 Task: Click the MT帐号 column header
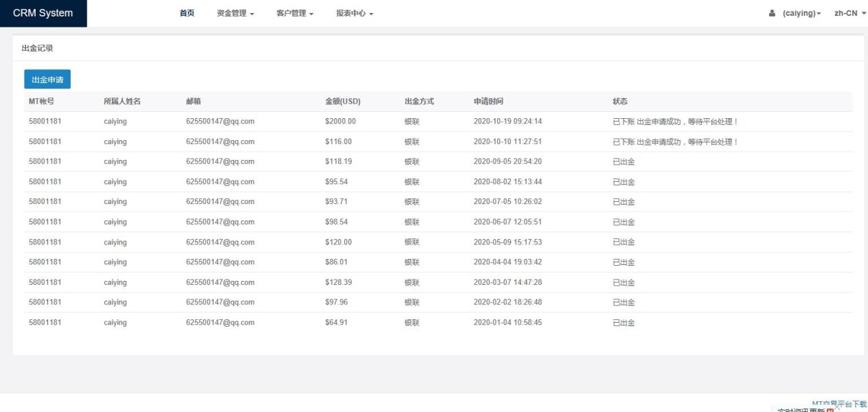(x=41, y=102)
